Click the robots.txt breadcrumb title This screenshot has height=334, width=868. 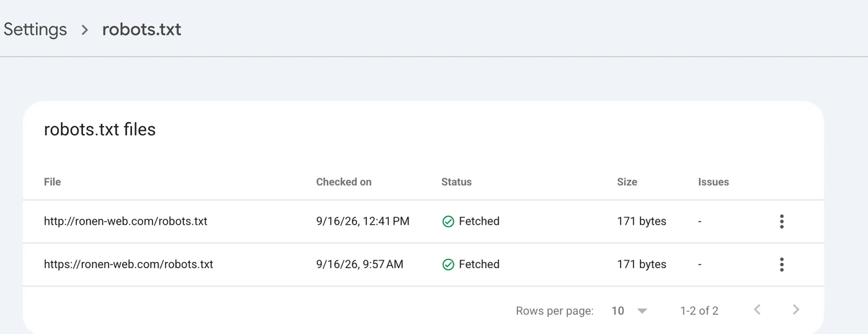[x=141, y=29]
